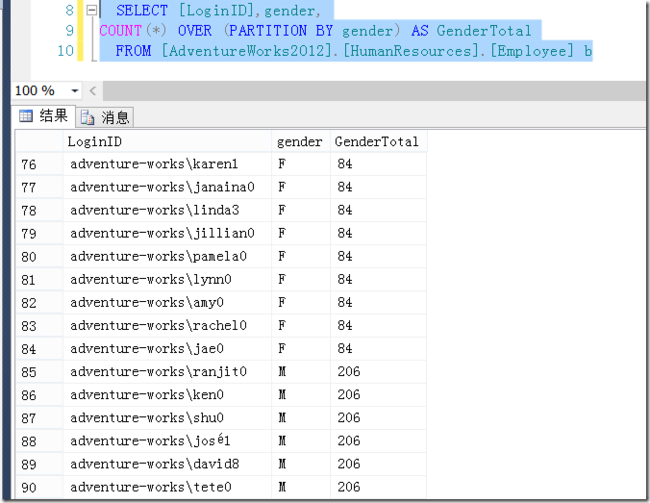Select cell adventure-works\jillian0
Image resolution: width=650 pixels, height=503 pixels.
[167, 233]
